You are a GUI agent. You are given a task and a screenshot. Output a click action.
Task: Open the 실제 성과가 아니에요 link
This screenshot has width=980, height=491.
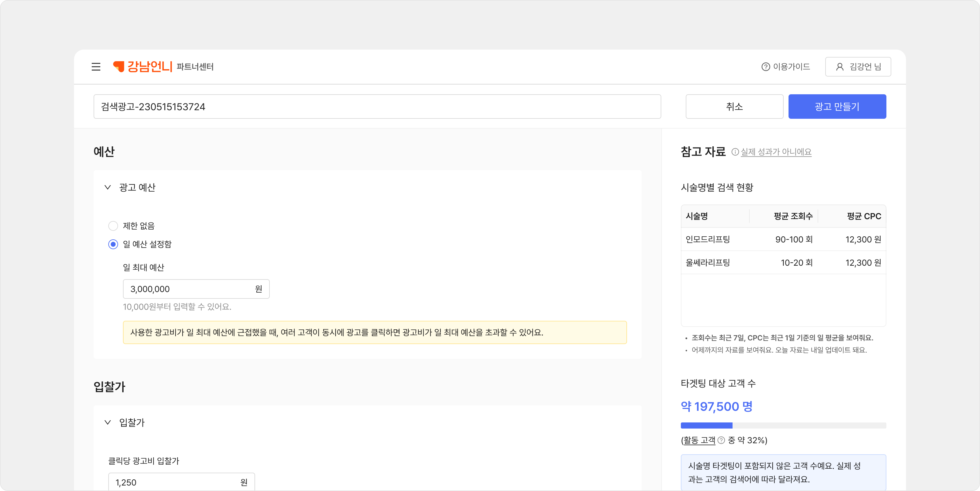tap(776, 152)
